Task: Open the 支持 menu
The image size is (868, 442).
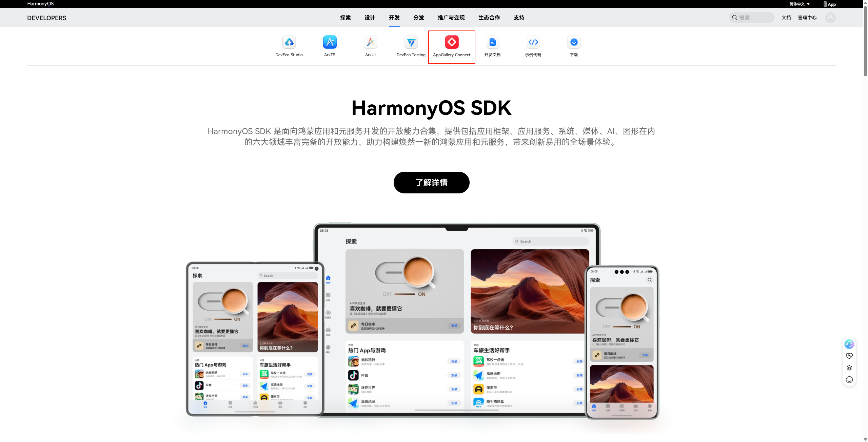Action: [519, 18]
